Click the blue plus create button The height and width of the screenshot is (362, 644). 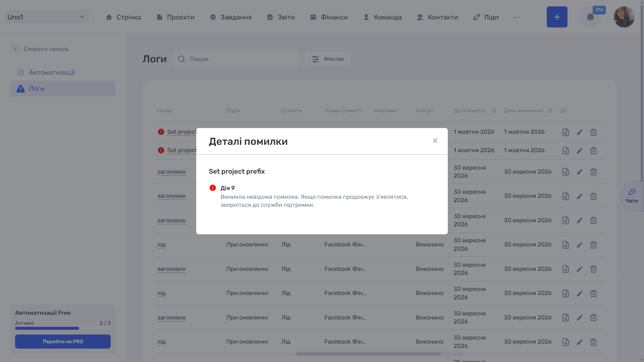coord(557,17)
